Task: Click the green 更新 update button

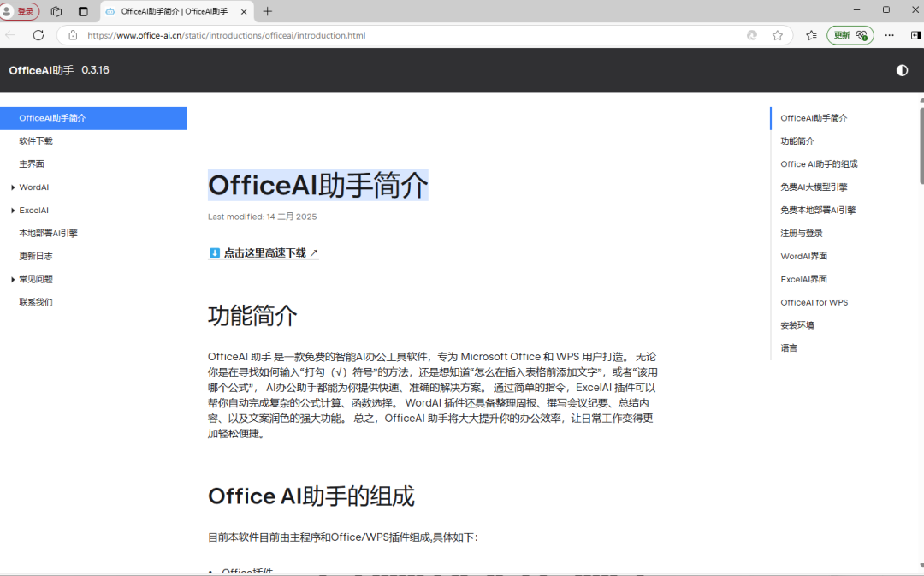Action: pos(850,35)
